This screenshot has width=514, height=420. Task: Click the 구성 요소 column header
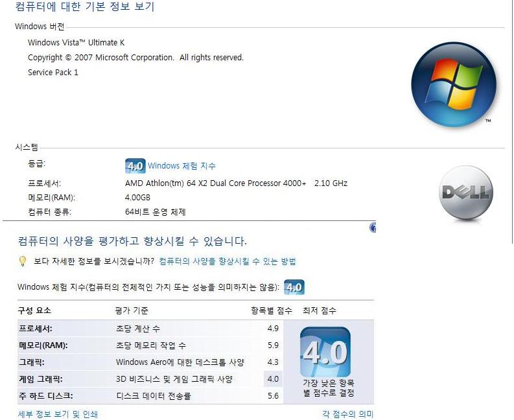click(x=35, y=310)
